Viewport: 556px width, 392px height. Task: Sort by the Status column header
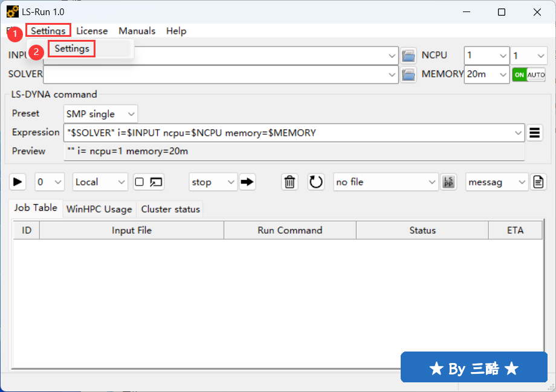pyautogui.click(x=422, y=230)
